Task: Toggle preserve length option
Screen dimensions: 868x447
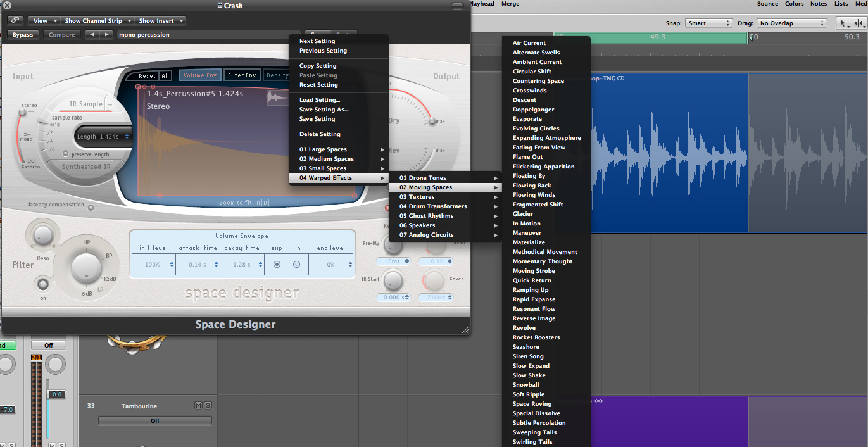Action: click(x=65, y=154)
